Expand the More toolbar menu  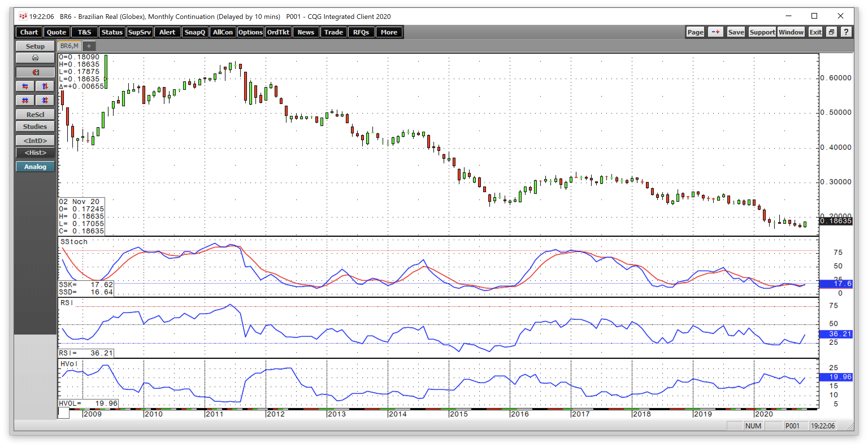tap(389, 32)
